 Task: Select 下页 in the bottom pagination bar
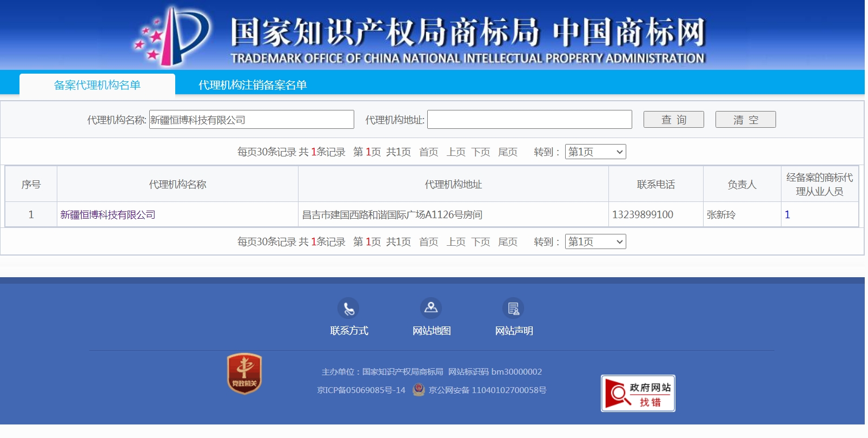(481, 242)
